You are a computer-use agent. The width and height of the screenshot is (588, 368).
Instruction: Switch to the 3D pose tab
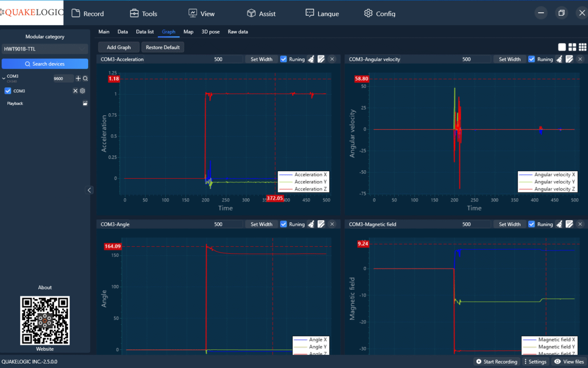(210, 32)
